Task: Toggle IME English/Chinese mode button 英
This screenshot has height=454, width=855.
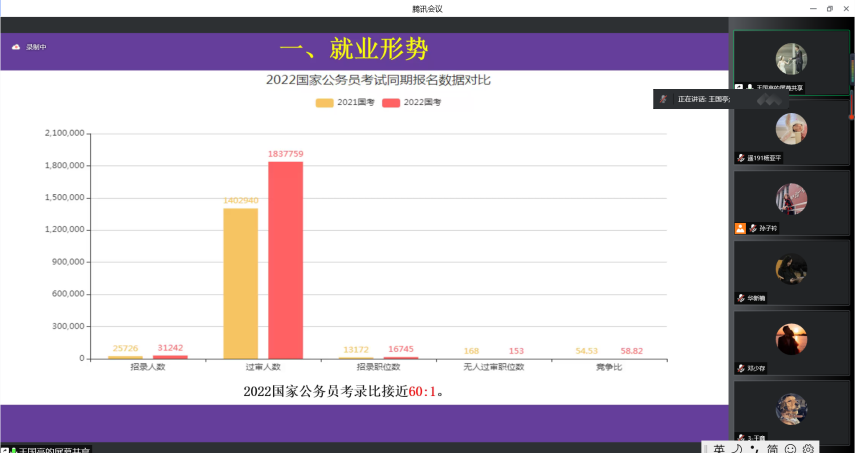Action: (719, 449)
